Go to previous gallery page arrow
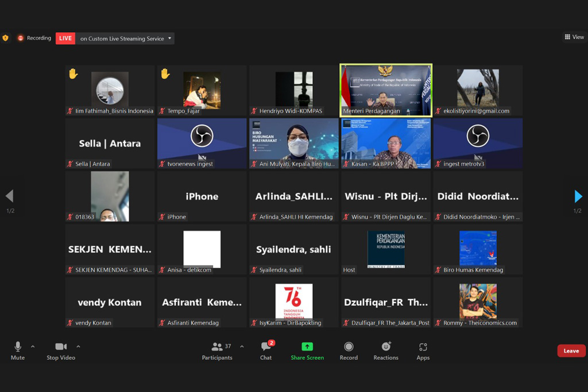The width and height of the screenshot is (588, 392). coord(10,197)
